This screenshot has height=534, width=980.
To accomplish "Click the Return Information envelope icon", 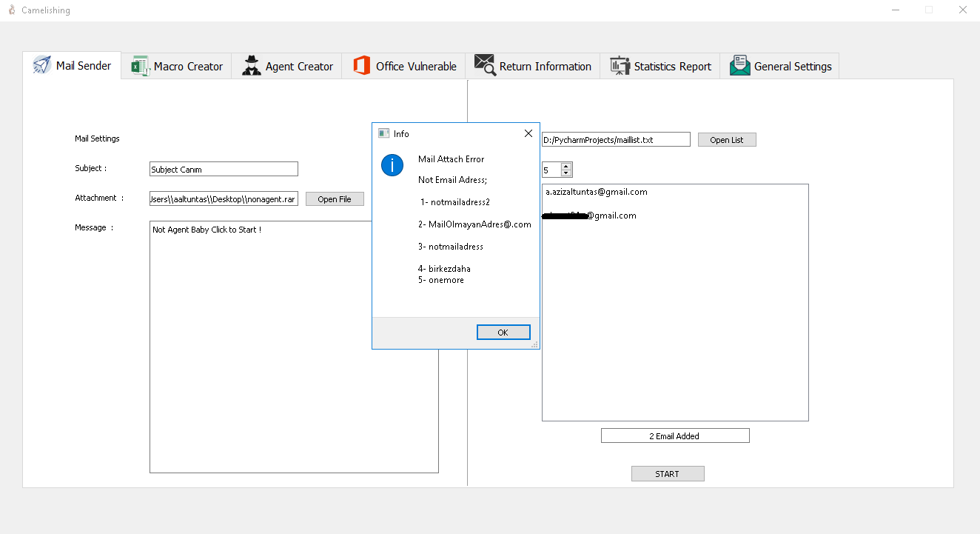I will point(485,65).
